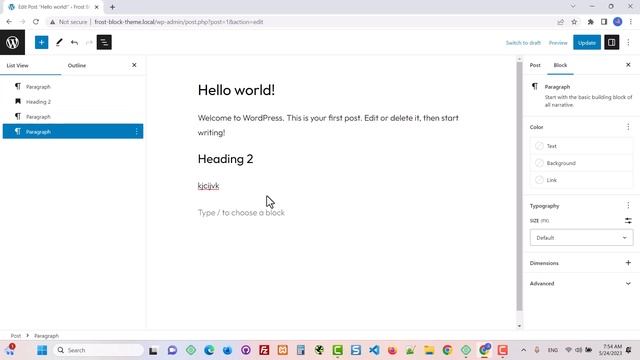Switch to the List View tab
Screen dimensions: 640x360
[18, 65]
